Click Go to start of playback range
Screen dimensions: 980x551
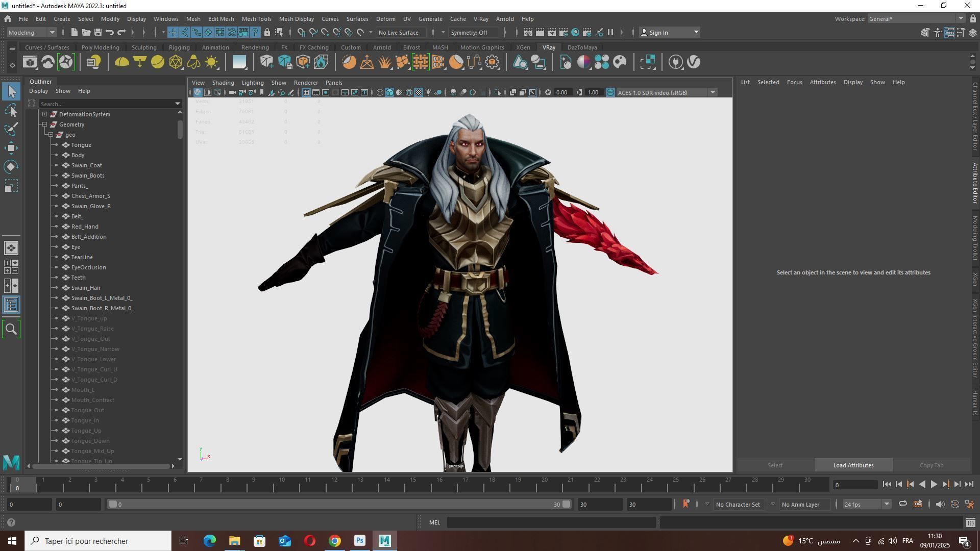[x=887, y=485]
